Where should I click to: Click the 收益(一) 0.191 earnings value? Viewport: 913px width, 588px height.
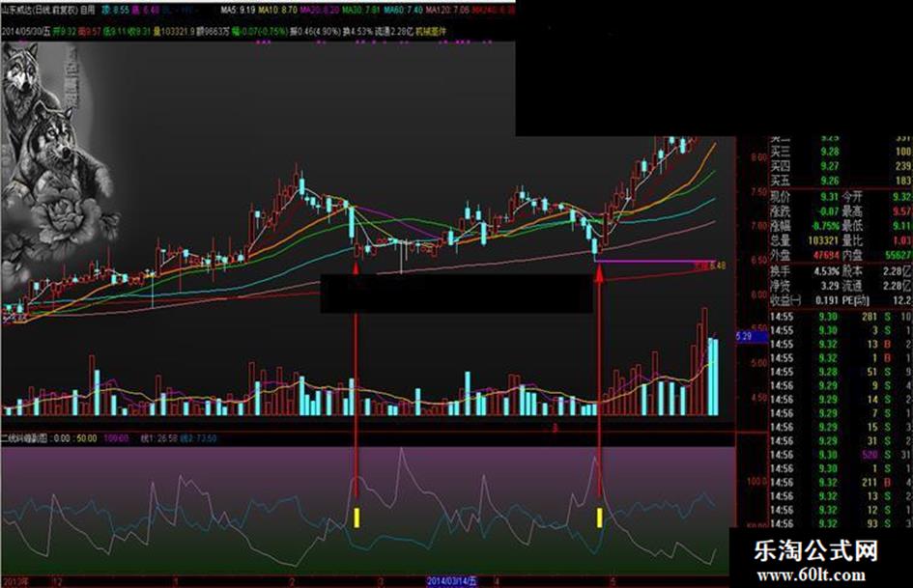click(827, 300)
